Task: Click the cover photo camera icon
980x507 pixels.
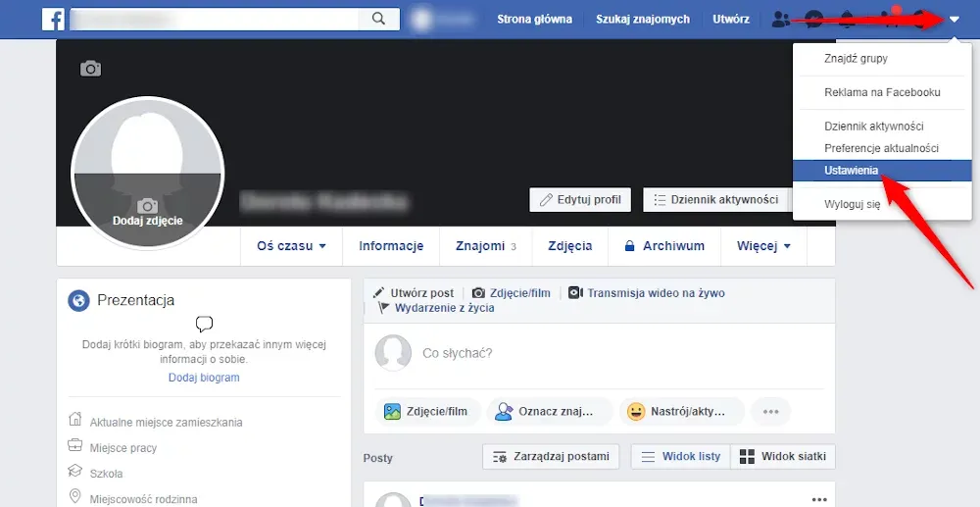Action: (x=90, y=69)
